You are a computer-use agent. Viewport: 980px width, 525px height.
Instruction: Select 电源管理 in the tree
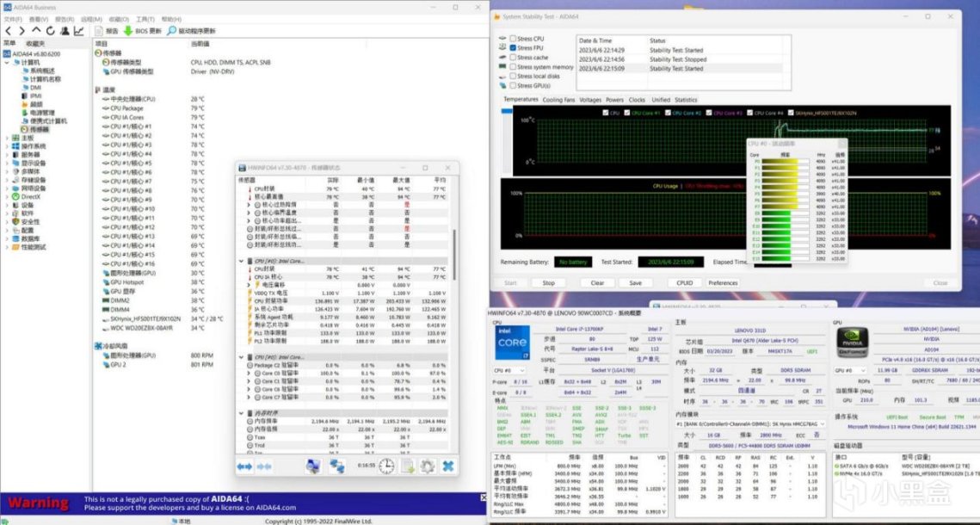coord(42,113)
